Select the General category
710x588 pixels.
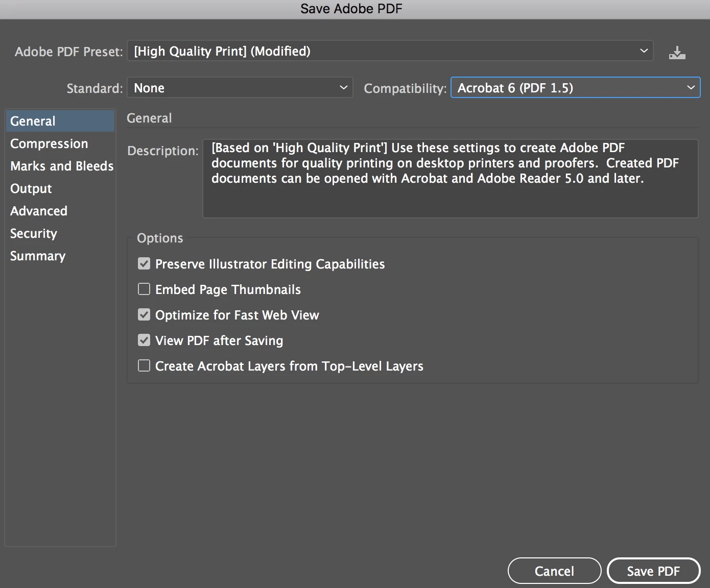click(x=60, y=121)
